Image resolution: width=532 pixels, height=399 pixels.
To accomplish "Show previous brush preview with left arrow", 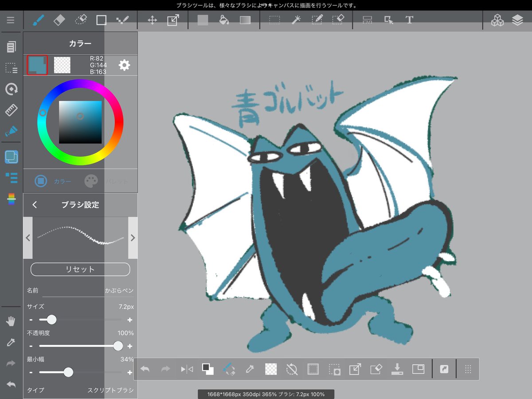I will click(28, 238).
